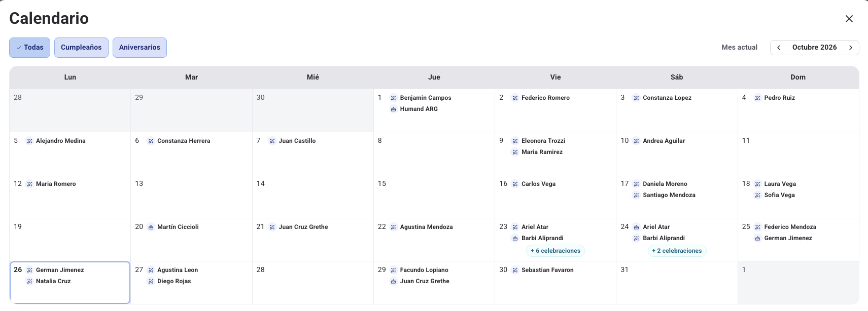Screen dimensions: 868x311
Task: Click birthday icon beside Juan Castillo
Action: 272,141
